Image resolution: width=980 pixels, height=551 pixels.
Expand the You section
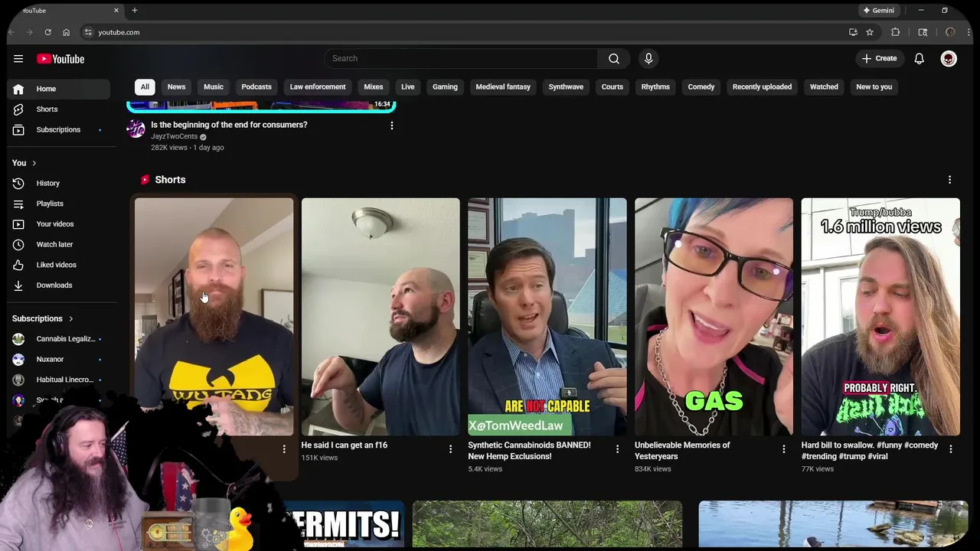24,163
